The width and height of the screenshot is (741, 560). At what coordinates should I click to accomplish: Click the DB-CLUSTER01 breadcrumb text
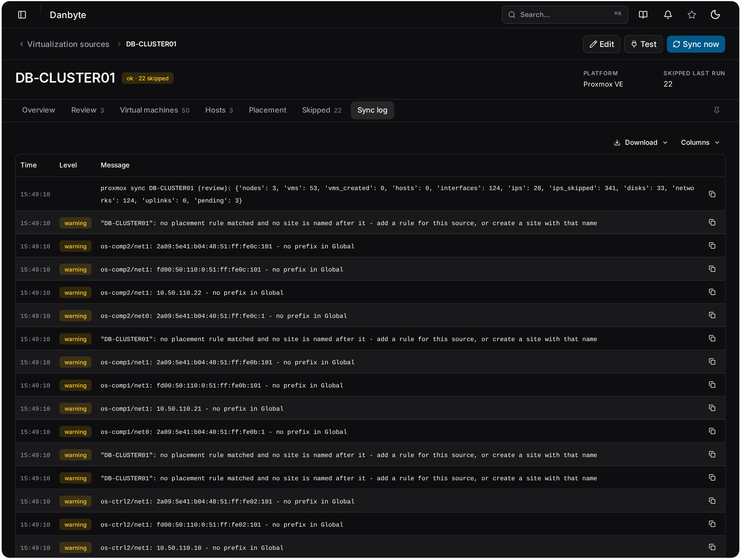tap(151, 44)
